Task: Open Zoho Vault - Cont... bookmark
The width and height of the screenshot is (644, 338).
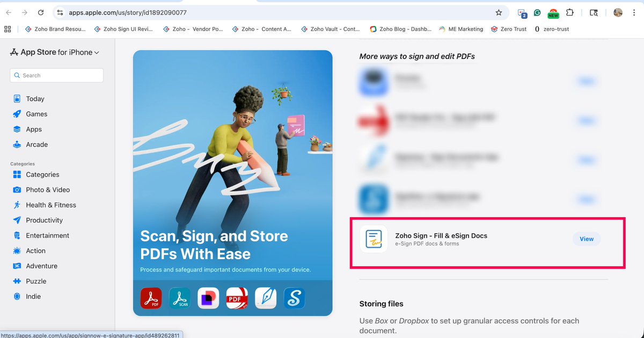Action: click(x=331, y=29)
